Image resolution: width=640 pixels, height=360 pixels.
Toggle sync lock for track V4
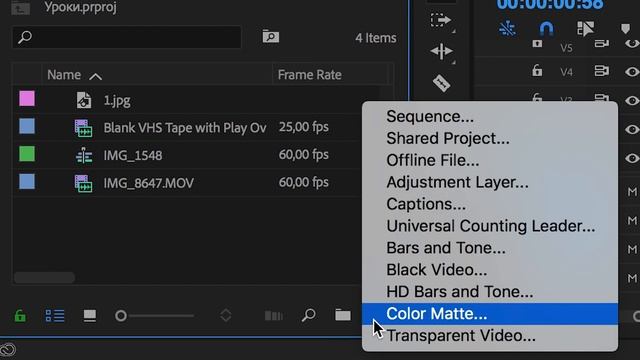pyautogui.click(x=601, y=71)
